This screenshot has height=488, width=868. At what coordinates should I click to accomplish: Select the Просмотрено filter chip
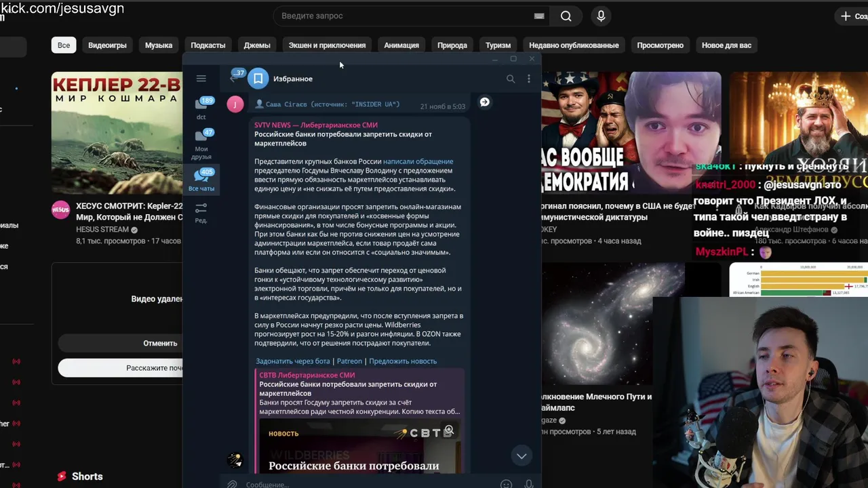coord(660,45)
